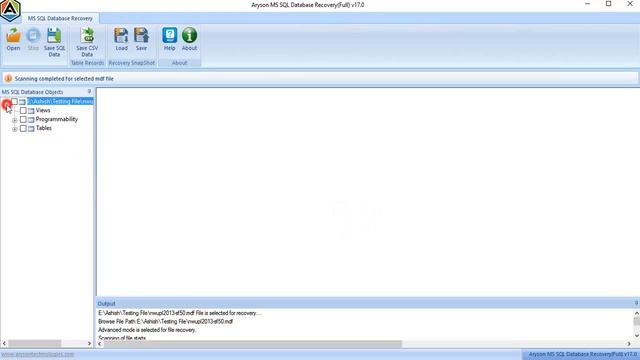Viewport: 640px width, 360px height.
Task: Click the Programmability folder icon
Action: coord(31,120)
